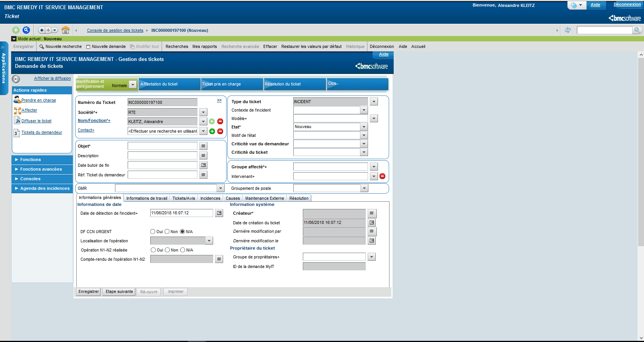
Task: Click the Prendre en charge user icon
Action: 17,100
